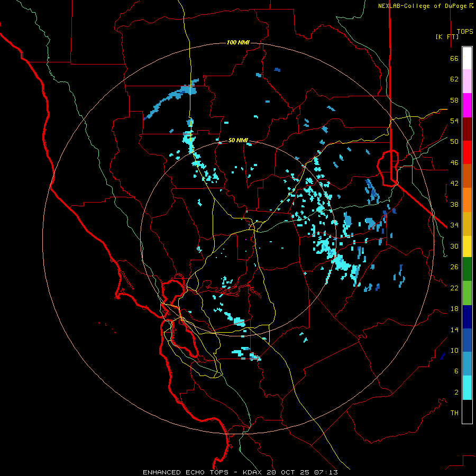476x476 pixels.
Task: Click the 6 legend value
Action: click(456, 371)
